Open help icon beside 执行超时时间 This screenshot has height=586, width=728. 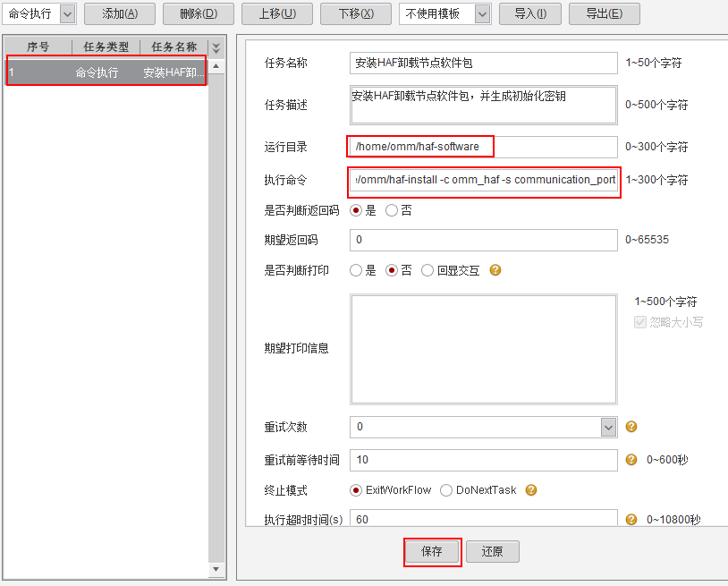tap(631, 519)
